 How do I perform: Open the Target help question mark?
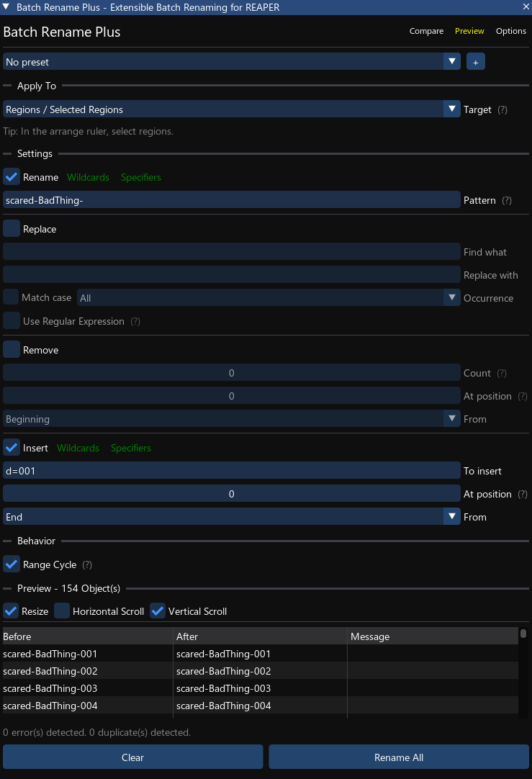point(502,110)
